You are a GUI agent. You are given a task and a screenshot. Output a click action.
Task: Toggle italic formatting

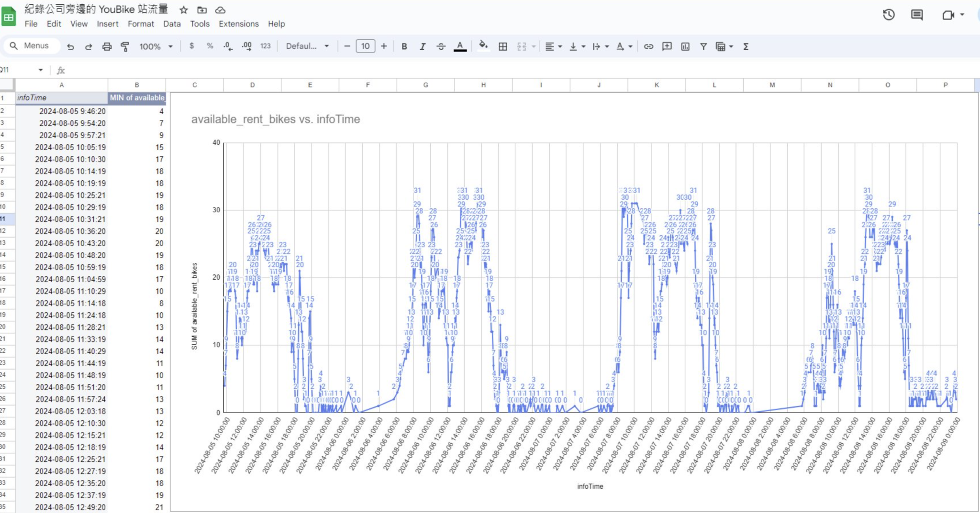[423, 46]
